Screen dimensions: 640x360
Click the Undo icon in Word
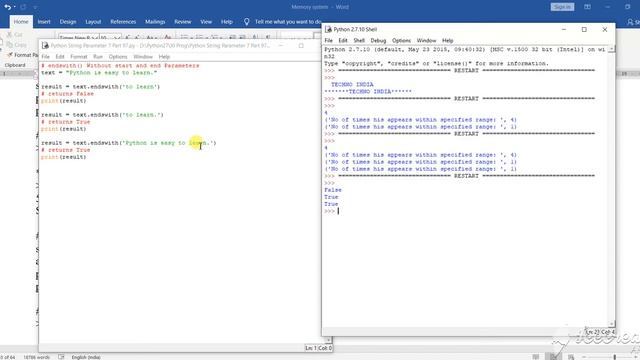click(7, 7)
